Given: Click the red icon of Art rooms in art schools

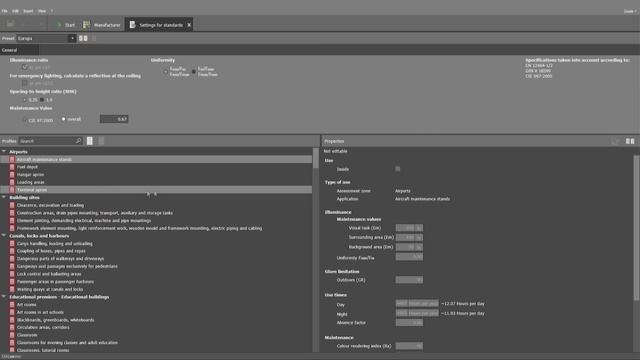Looking at the screenshot, I should 12,312.
